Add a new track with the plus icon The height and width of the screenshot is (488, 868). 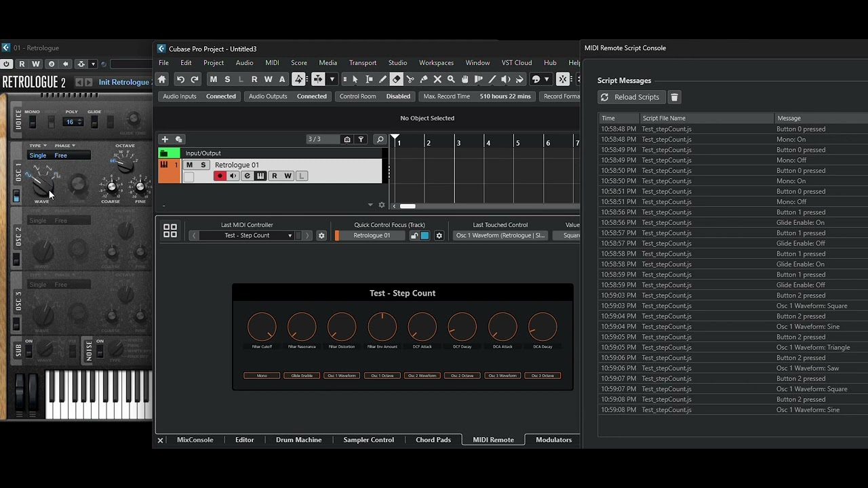[x=165, y=140]
